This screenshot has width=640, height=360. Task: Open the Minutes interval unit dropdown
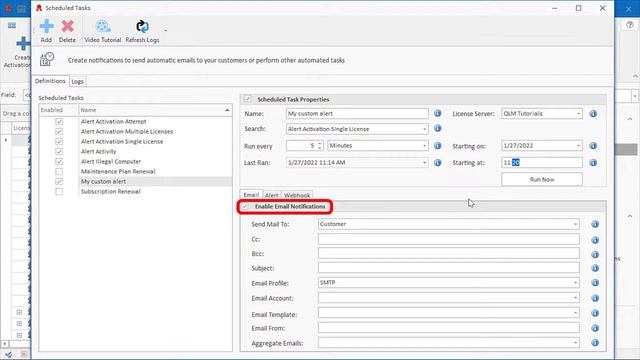(x=424, y=146)
